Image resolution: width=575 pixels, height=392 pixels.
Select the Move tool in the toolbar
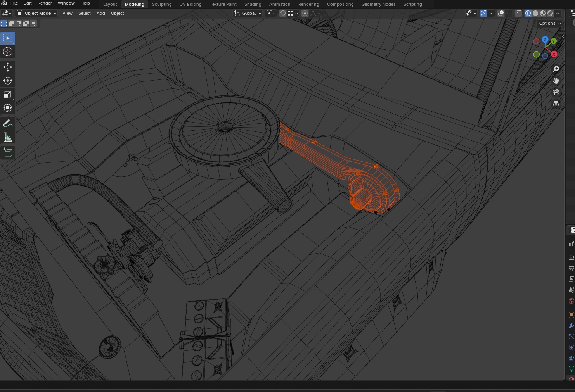pos(8,67)
